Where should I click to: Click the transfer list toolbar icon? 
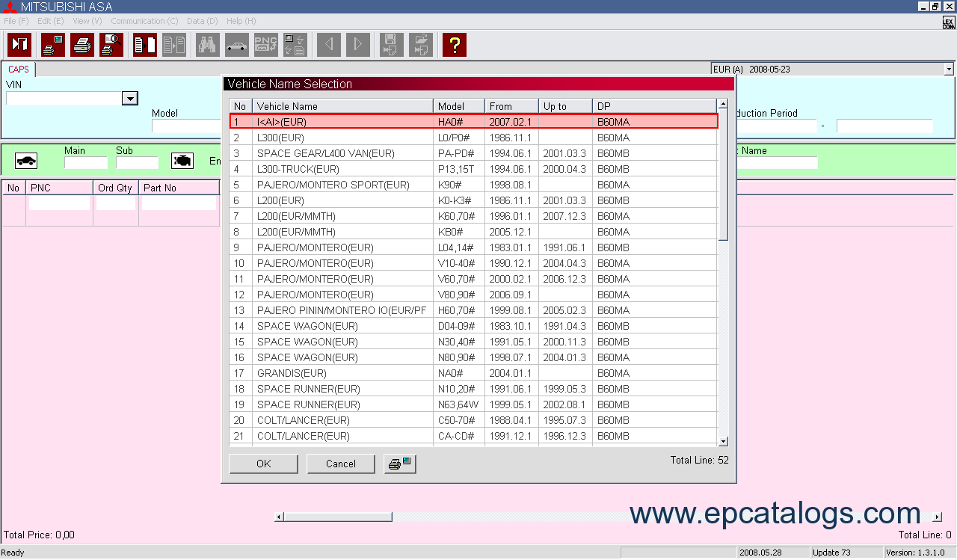[145, 45]
